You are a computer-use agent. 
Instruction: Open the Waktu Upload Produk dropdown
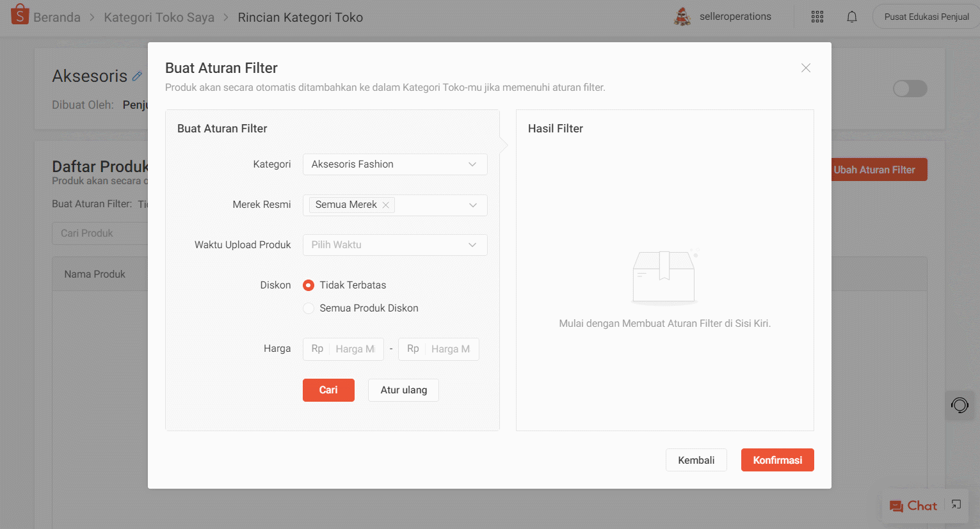(x=394, y=245)
